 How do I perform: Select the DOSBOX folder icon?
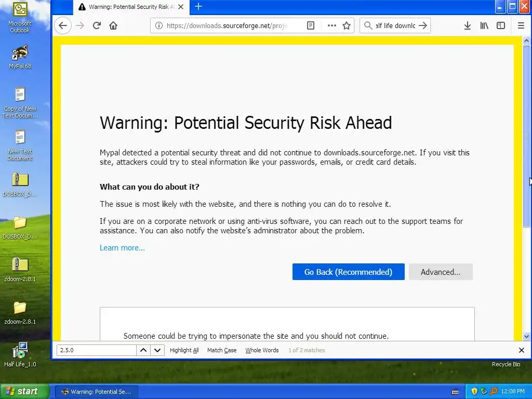coord(20,228)
